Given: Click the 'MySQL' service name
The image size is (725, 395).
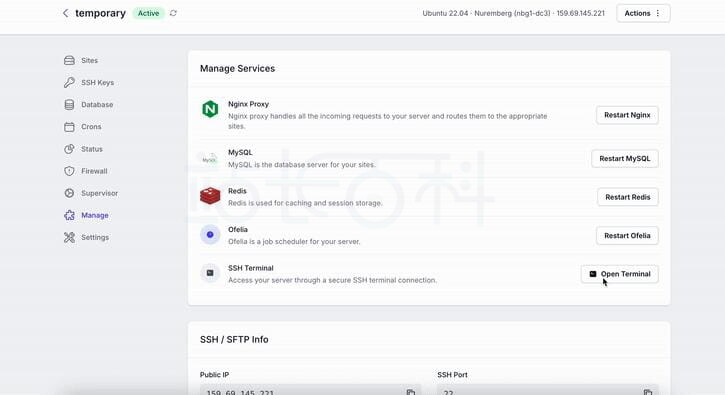Looking at the screenshot, I should [240, 152].
